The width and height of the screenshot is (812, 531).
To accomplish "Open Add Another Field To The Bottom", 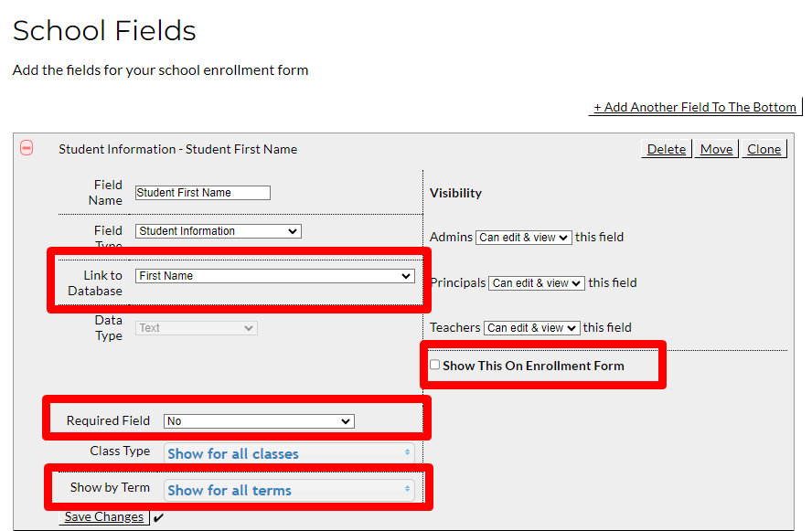I will pos(695,107).
